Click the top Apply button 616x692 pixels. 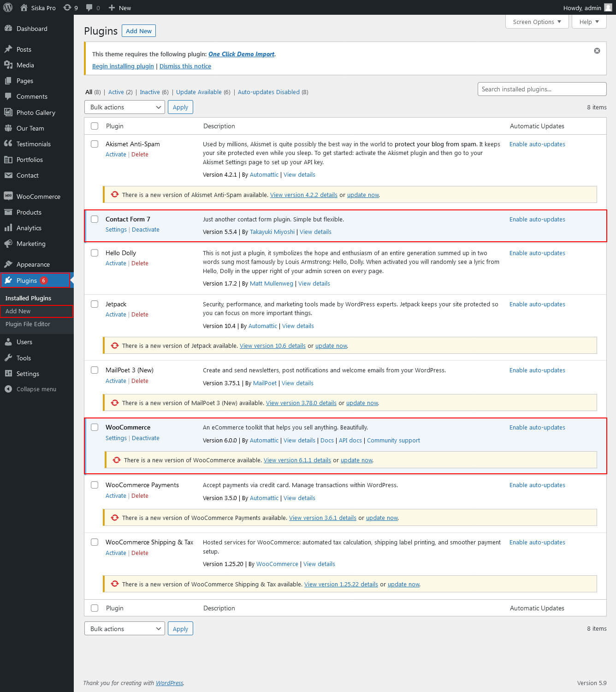(x=180, y=107)
